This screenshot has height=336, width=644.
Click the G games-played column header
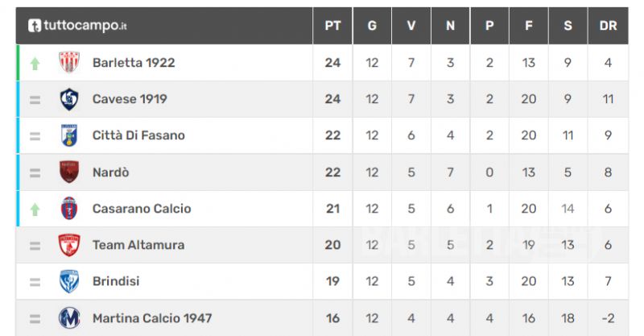372,26
